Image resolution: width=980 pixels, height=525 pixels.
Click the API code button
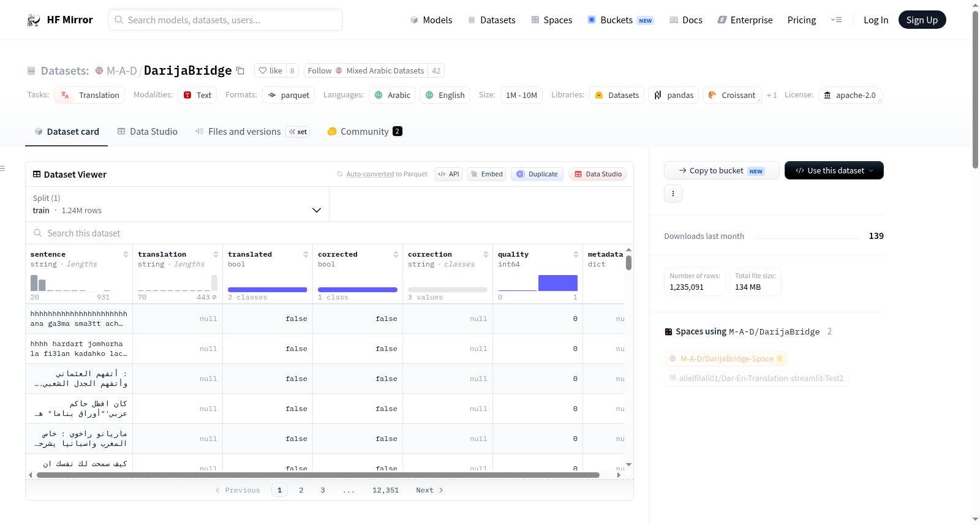[x=448, y=174]
